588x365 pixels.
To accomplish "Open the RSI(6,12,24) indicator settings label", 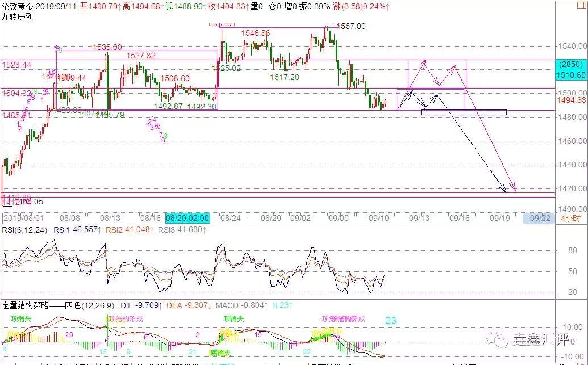I will coord(25,230).
